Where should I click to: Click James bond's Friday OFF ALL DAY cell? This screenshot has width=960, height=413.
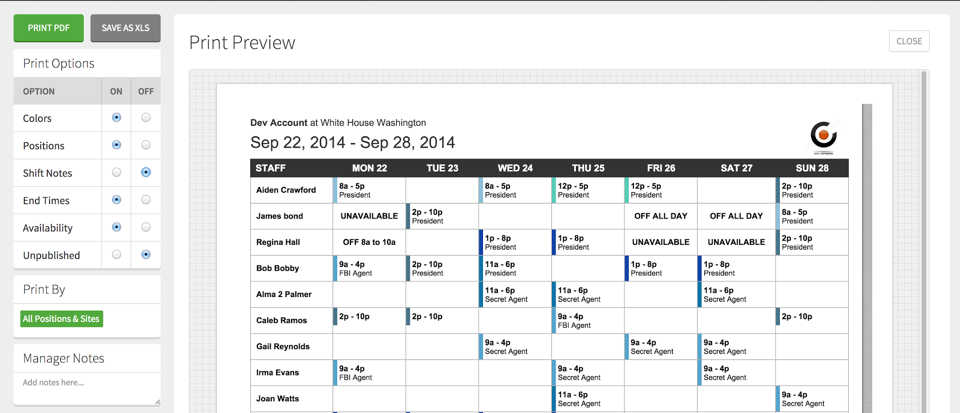(661, 216)
